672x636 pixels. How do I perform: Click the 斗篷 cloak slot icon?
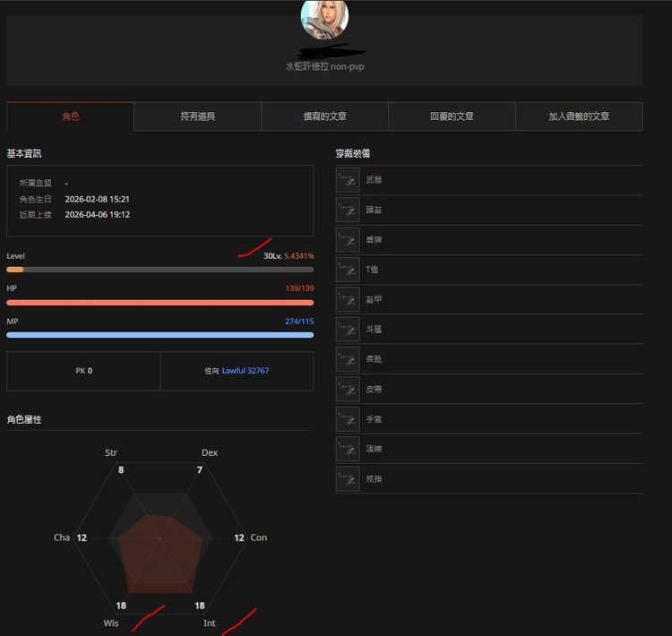point(348,330)
